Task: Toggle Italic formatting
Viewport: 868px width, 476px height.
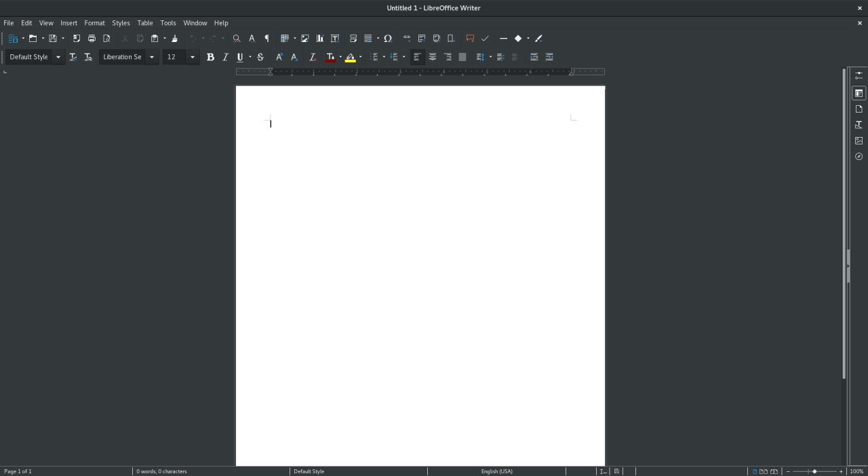Action: (x=225, y=57)
